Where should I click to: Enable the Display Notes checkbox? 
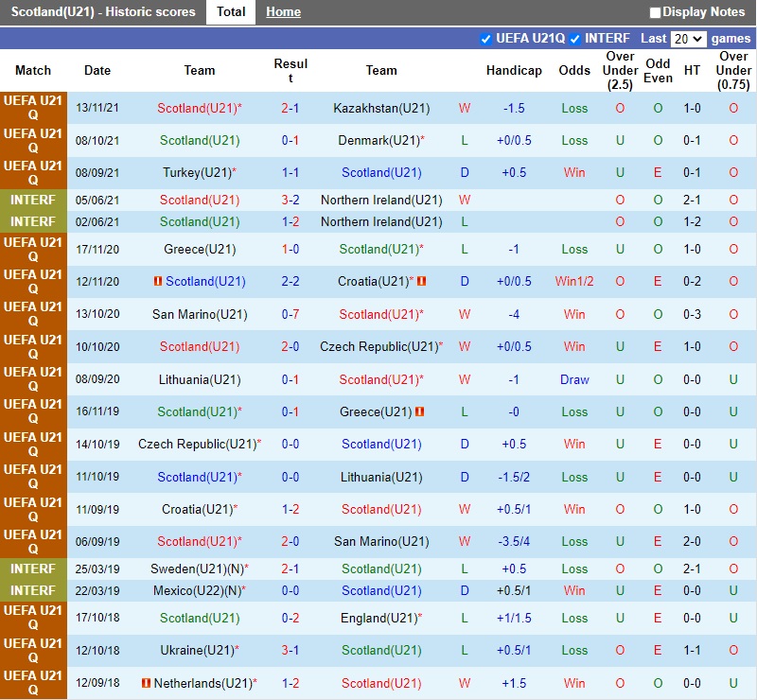pos(655,12)
